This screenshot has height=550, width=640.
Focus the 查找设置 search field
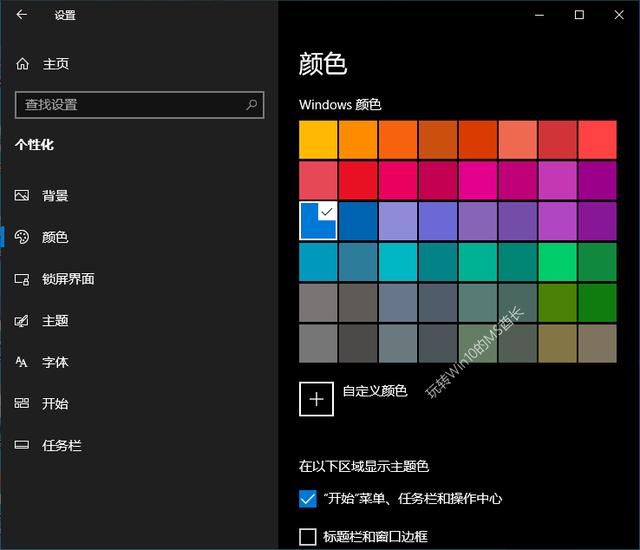[x=140, y=105]
